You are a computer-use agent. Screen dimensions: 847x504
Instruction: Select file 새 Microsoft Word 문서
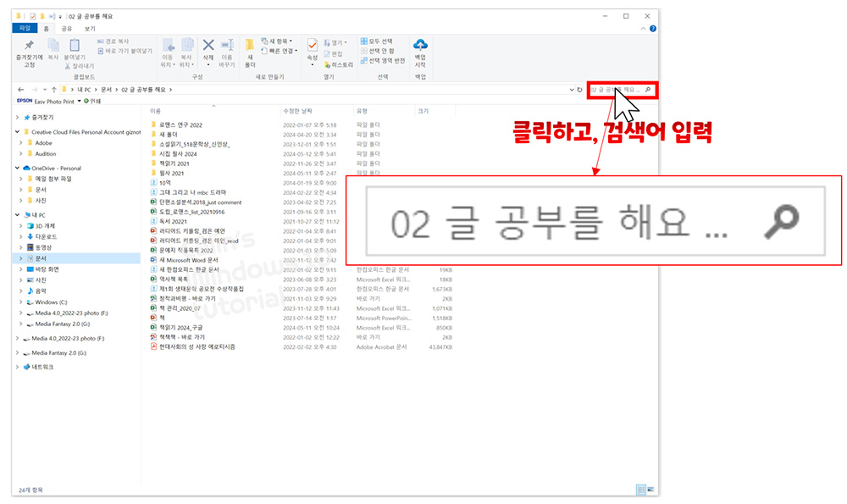(x=189, y=260)
